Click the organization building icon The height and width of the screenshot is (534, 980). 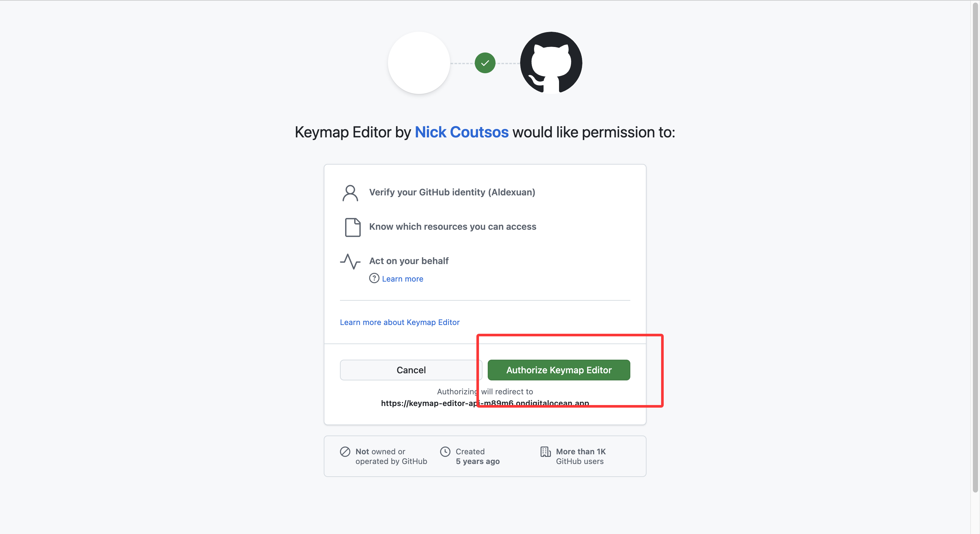point(545,451)
